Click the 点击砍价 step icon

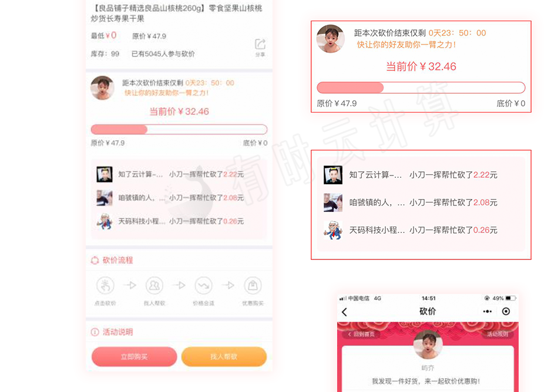point(105,285)
